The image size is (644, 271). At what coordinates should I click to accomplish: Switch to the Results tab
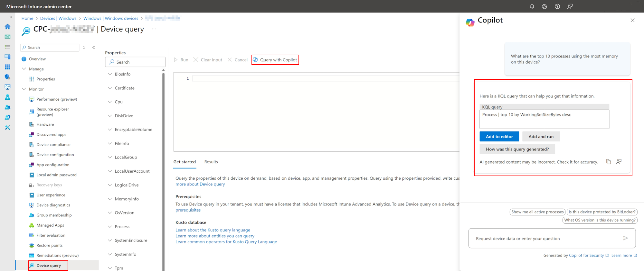pos(211,162)
